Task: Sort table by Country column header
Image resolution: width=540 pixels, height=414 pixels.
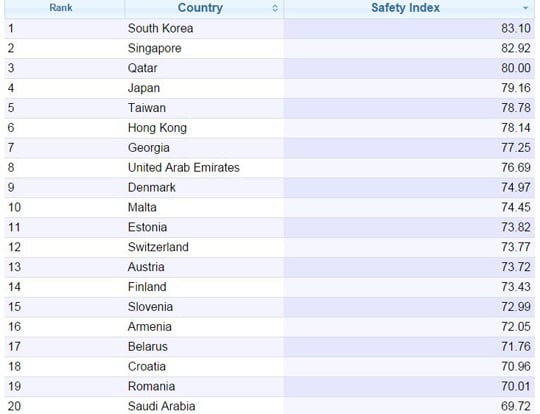Action: 200,8
